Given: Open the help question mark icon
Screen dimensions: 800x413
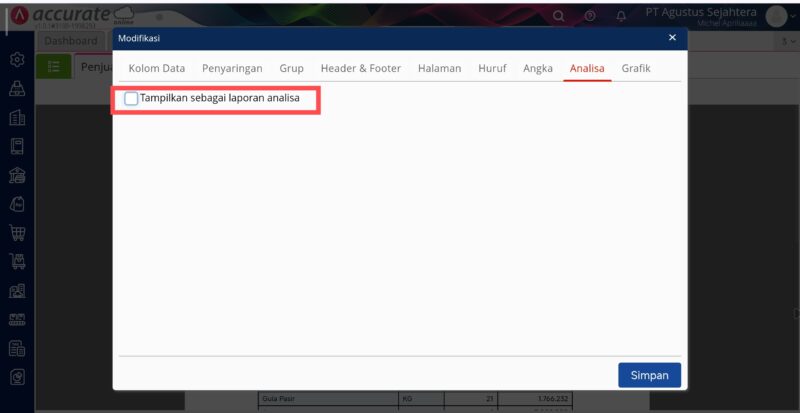Looking at the screenshot, I should pyautogui.click(x=589, y=16).
